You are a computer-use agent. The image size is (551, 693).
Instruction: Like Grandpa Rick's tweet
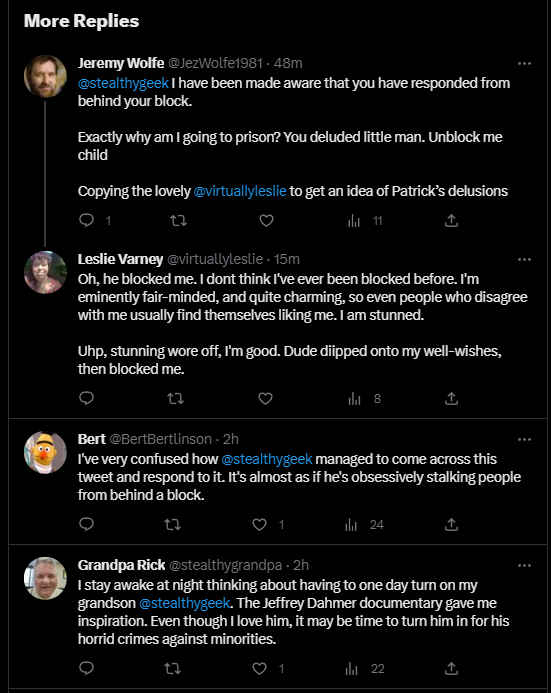[259, 668]
